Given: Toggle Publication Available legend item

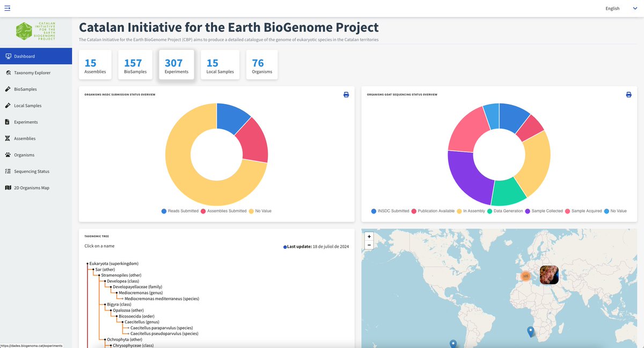Looking at the screenshot, I should (433, 211).
